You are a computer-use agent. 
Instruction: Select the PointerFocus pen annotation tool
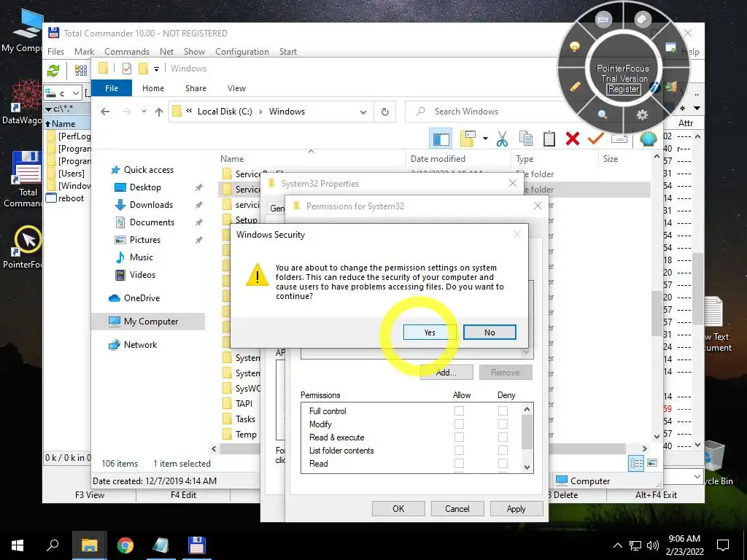pyautogui.click(x=575, y=87)
